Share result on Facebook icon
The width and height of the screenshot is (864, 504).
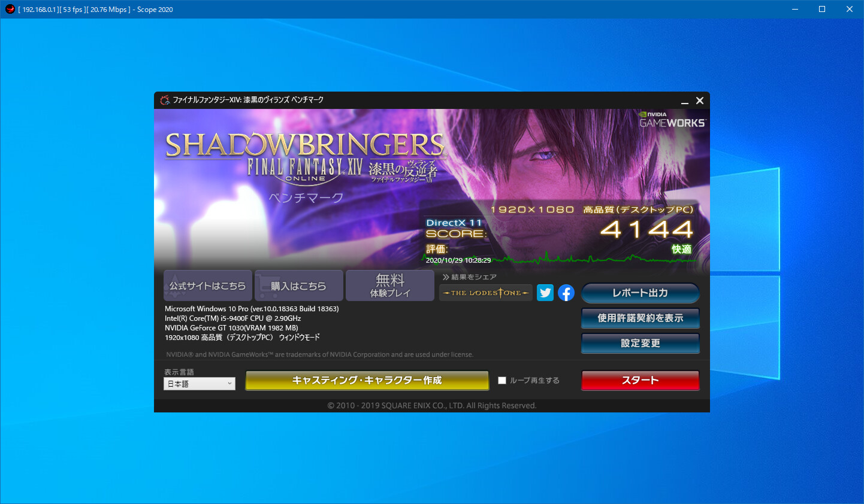[566, 293]
